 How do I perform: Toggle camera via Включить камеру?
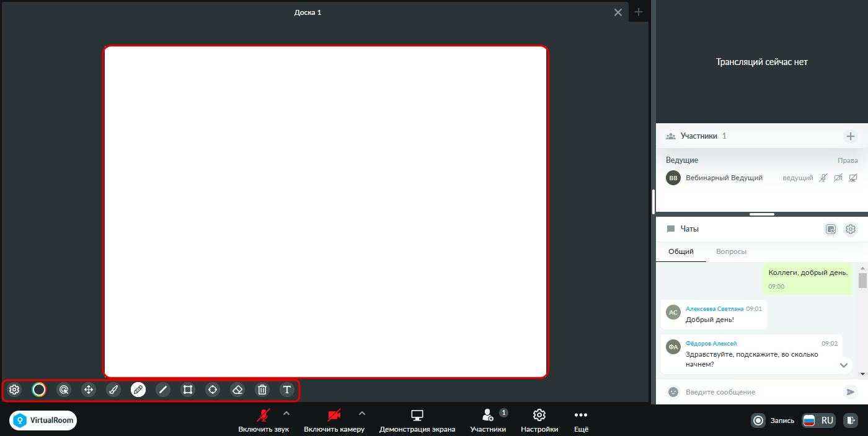pyautogui.click(x=334, y=421)
